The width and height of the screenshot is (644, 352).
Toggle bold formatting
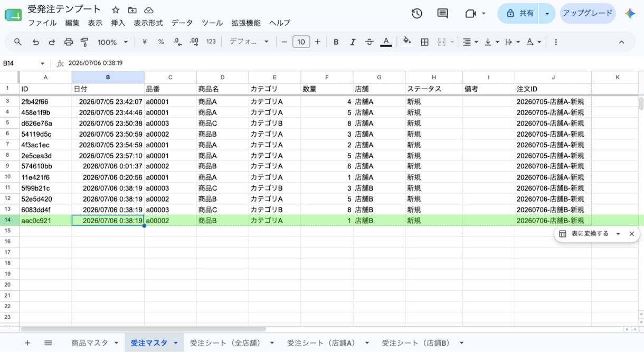(336, 42)
